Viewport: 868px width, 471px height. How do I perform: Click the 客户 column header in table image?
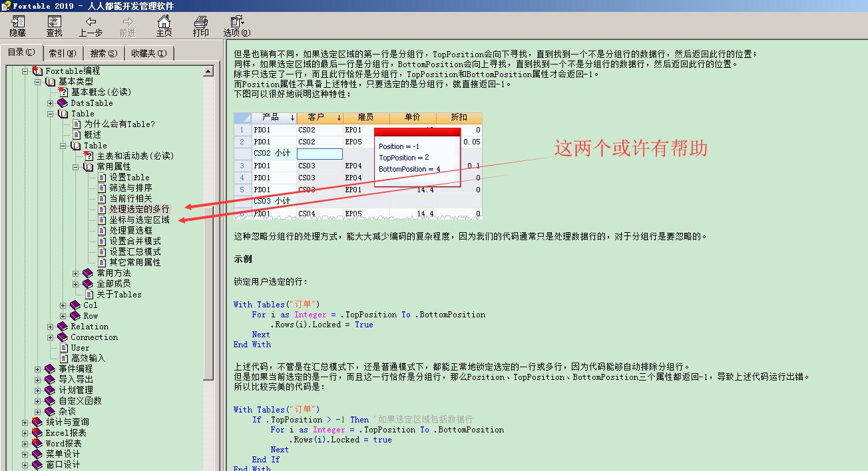pos(316,118)
